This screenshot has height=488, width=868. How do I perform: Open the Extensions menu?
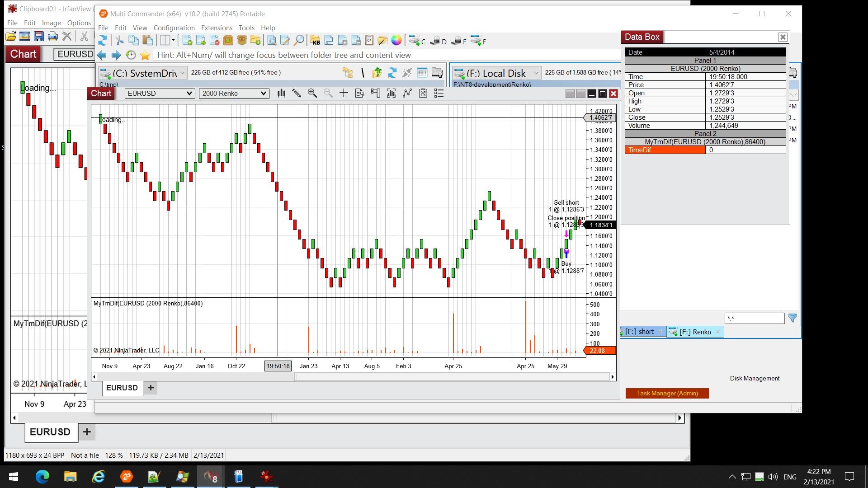coord(217,28)
